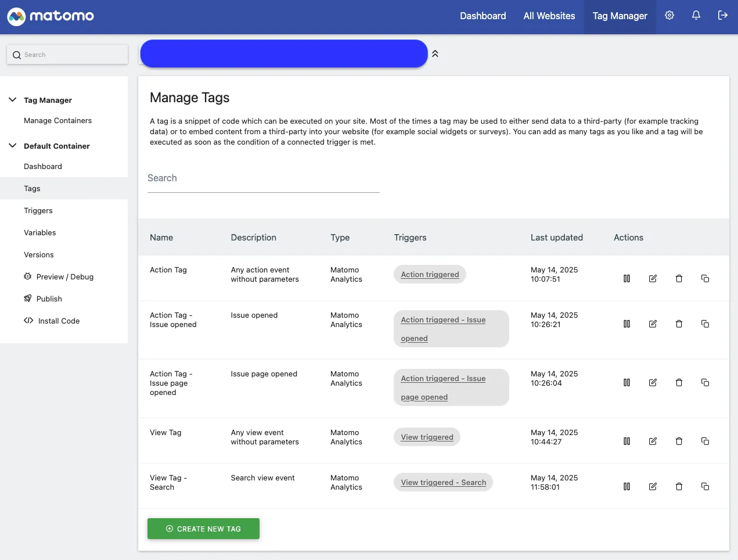738x560 pixels.
Task: Select Tag Manager in the top navigation
Action: [620, 16]
